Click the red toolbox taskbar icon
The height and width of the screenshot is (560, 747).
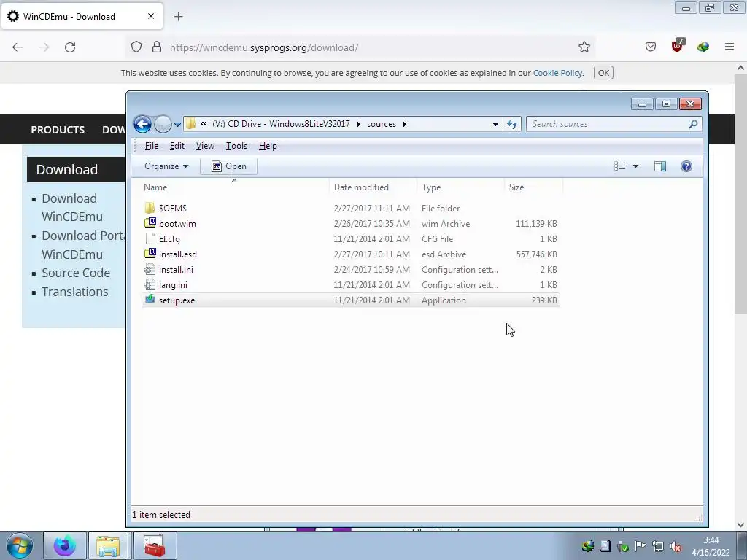click(x=155, y=545)
